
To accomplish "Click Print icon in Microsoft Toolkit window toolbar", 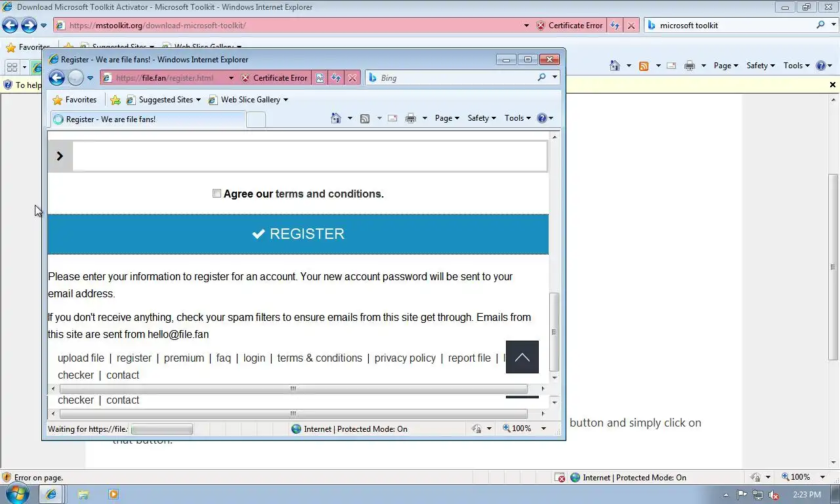I will pyautogui.click(x=690, y=66).
